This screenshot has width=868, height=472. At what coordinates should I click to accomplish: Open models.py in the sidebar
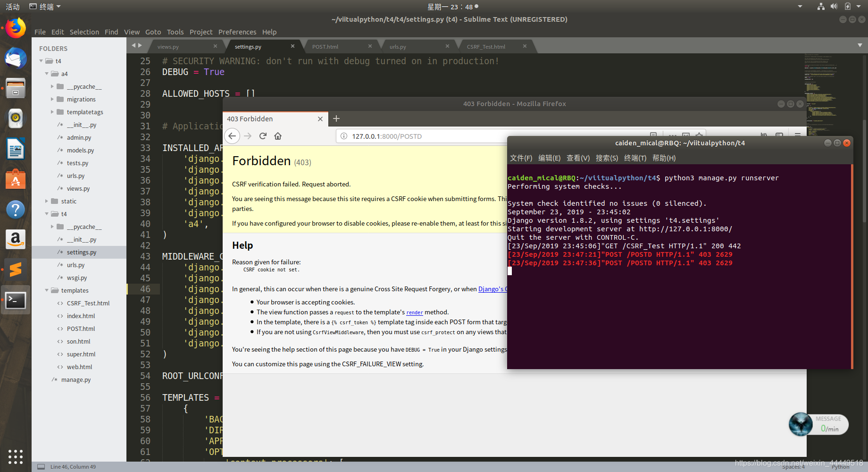[x=80, y=150]
